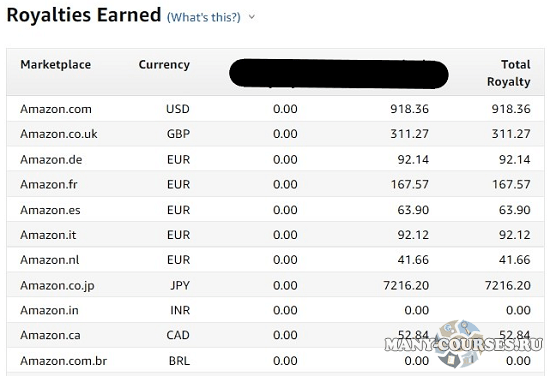550x376 pixels.
Task: Click the 918.36 total royalty value
Action: pyautogui.click(x=511, y=109)
